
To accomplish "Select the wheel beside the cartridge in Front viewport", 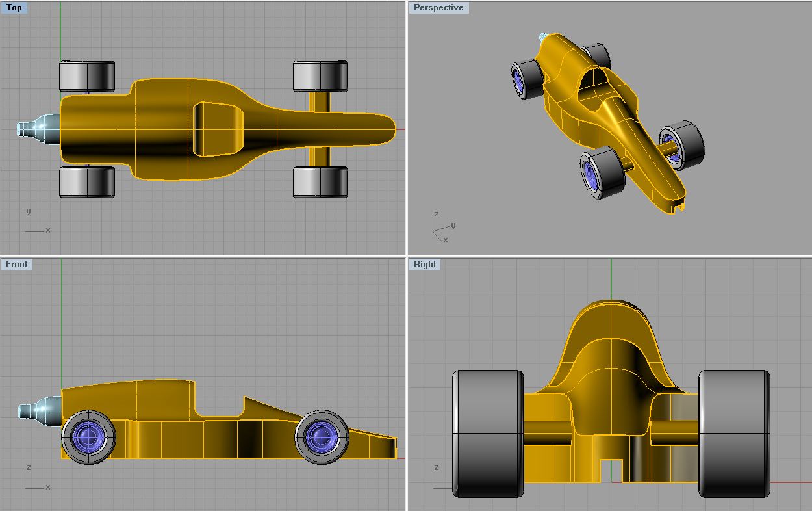I will (x=89, y=436).
